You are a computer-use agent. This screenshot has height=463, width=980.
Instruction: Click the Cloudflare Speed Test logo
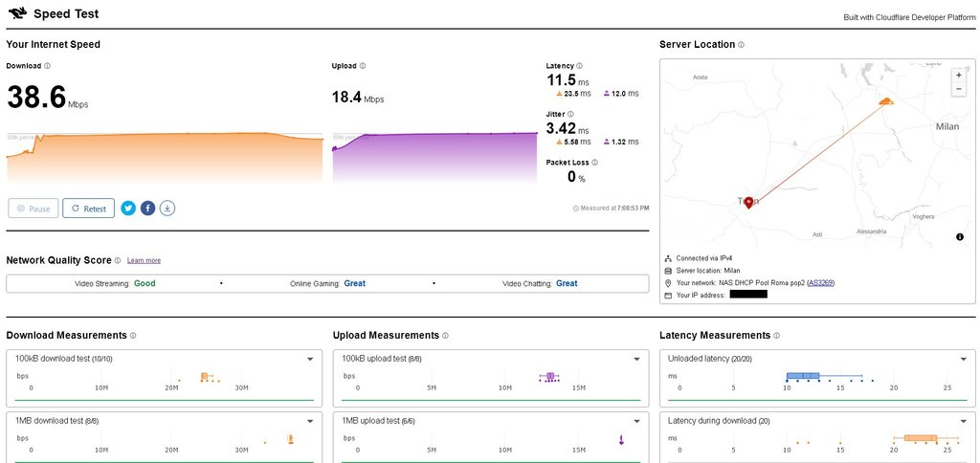coord(17,14)
